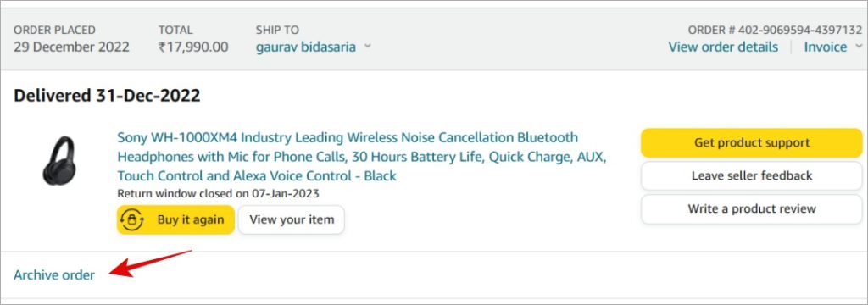The height and width of the screenshot is (305, 868).
Task: Click the total amount ₹17,990.00
Action: point(193,47)
